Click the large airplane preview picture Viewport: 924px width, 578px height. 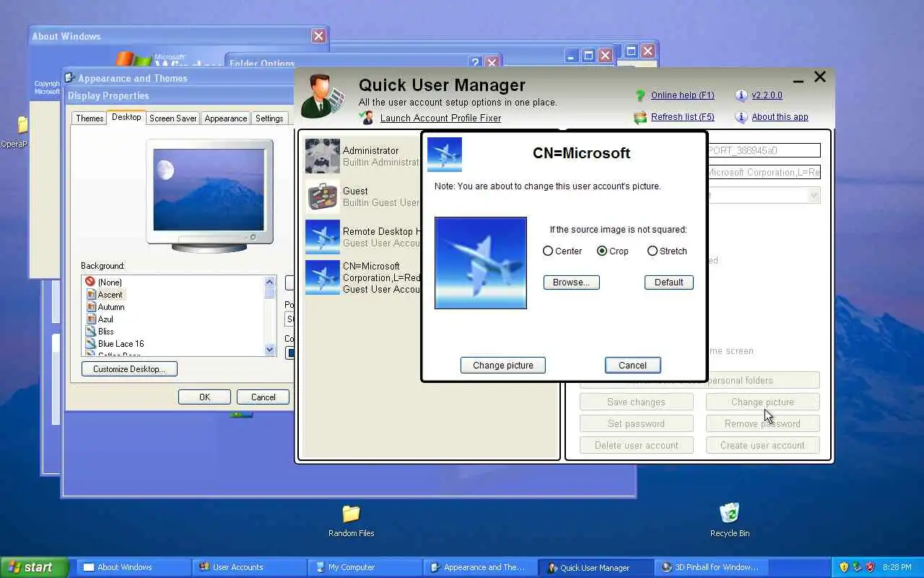tap(481, 263)
